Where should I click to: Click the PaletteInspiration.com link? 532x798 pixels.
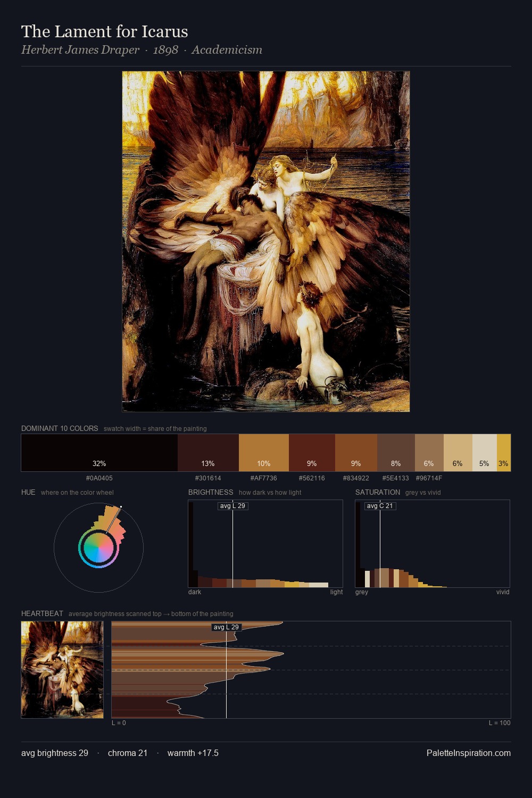469,753
